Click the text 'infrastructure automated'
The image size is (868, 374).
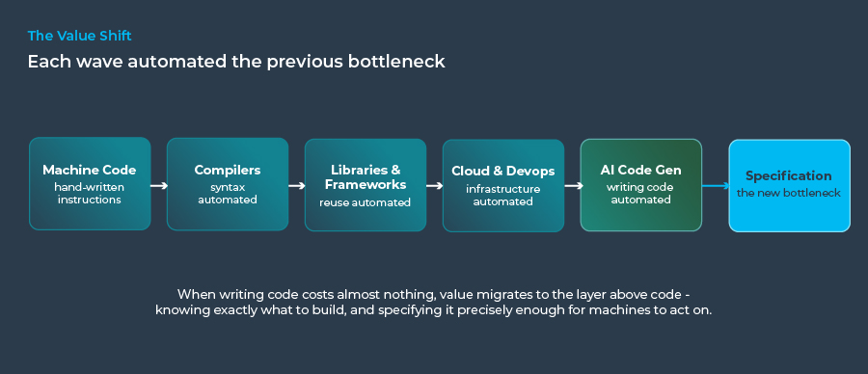tap(503, 196)
